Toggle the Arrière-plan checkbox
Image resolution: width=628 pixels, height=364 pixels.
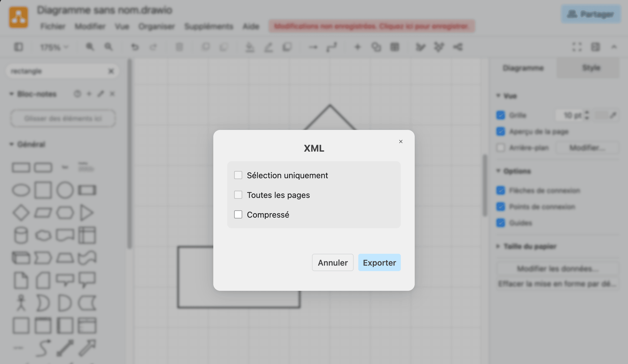501,148
